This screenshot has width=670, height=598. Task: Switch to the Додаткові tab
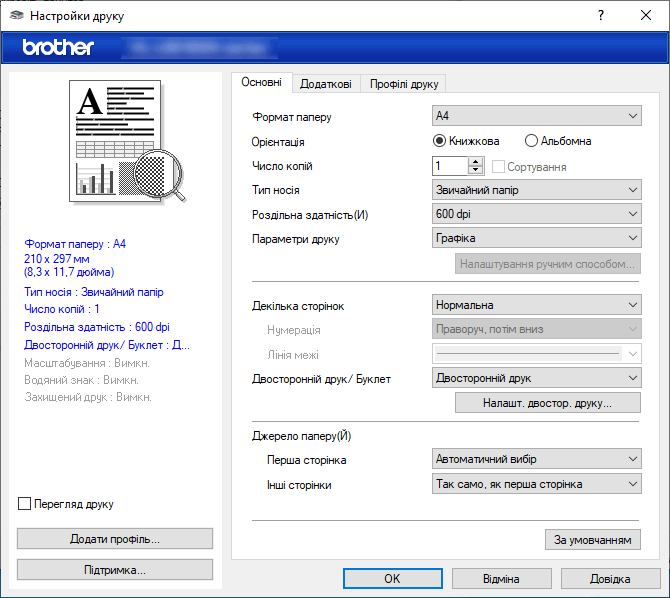(326, 84)
